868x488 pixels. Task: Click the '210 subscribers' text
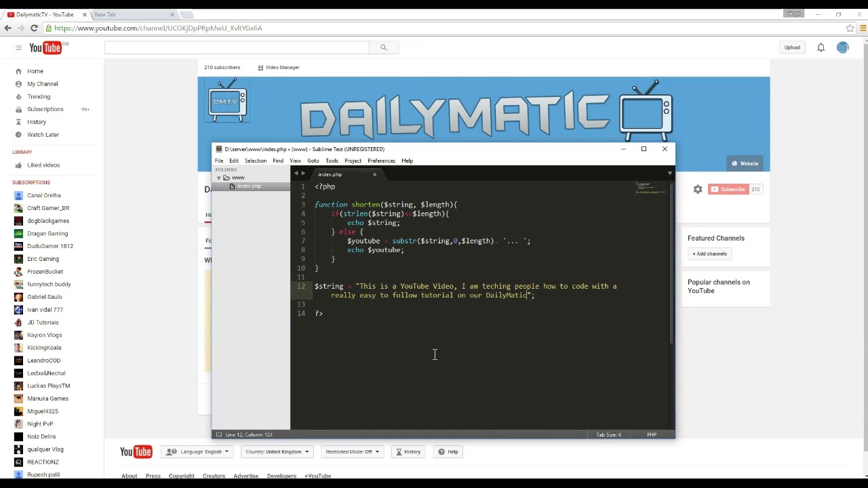[222, 67]
